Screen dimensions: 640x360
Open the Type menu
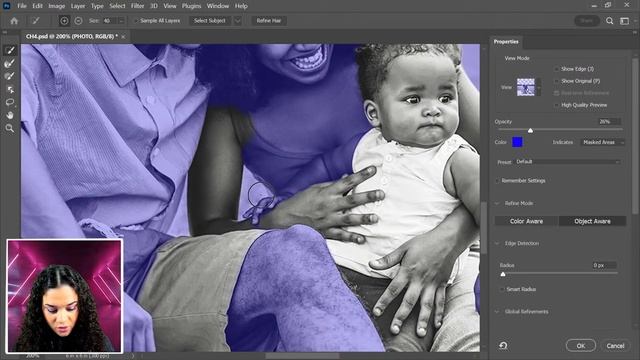point(97,6)
